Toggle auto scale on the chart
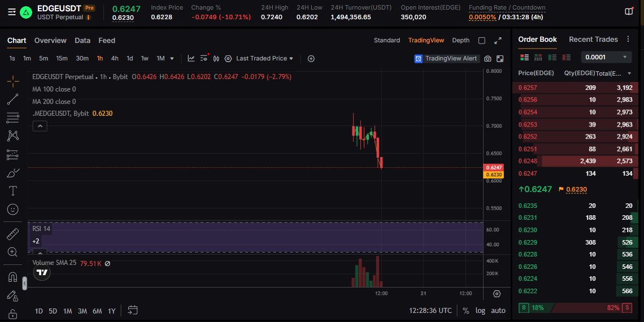The height and width of the screenshot is (322, 644). 498,311
